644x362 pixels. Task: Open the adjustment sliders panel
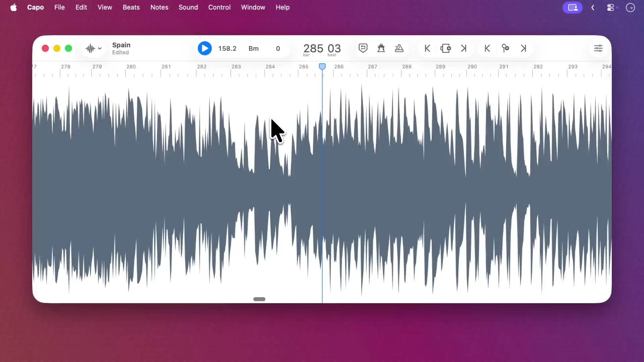[x=598, y=48]
